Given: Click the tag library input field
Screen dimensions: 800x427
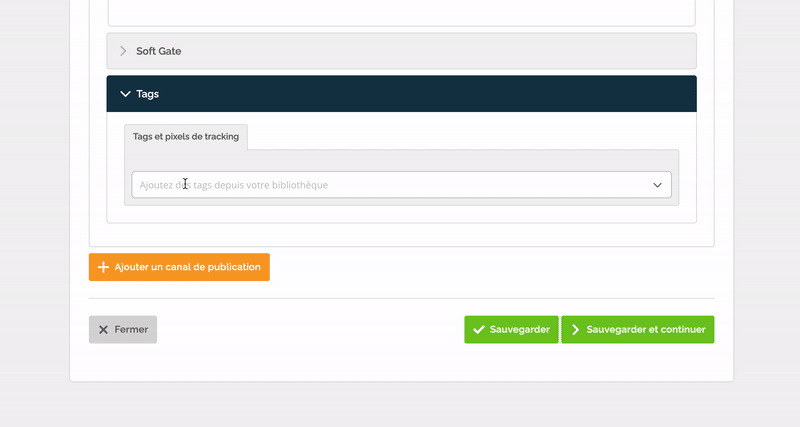Looking at the screenshot, I should (x=402, y=185).
